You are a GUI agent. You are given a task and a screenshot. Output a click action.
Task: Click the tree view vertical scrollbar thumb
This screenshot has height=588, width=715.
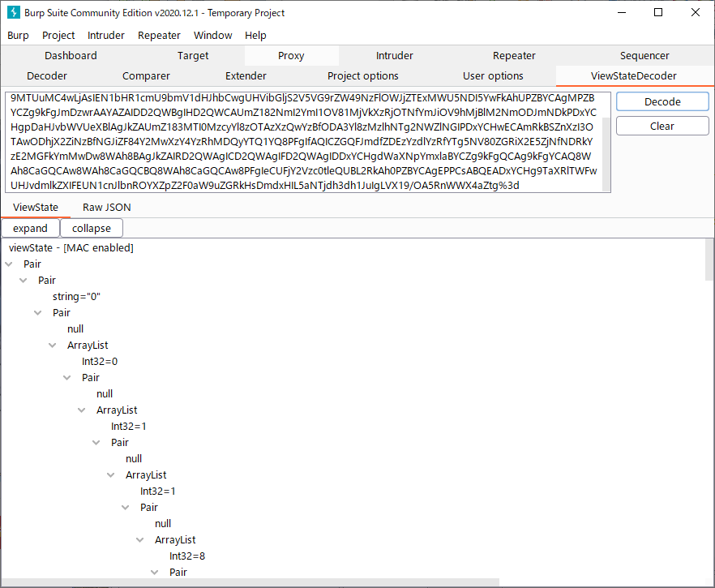pyautogui.click(x=709, y=259)
